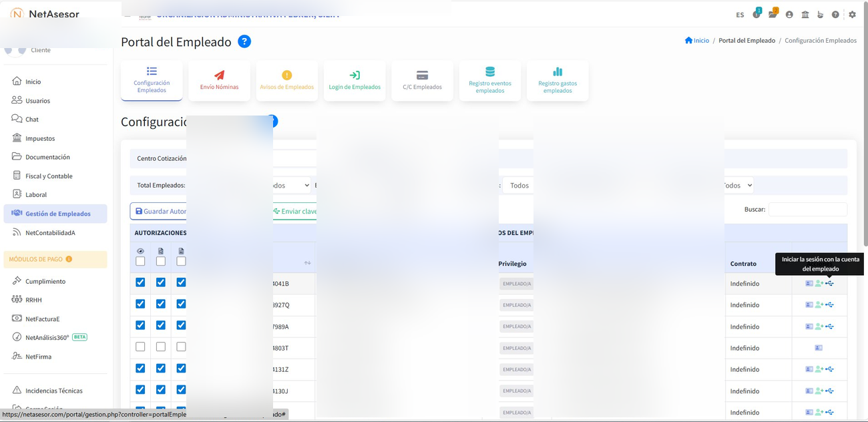The image size is (868, 422).
Task: Log in as first employee via session icon
Action: 829,284
